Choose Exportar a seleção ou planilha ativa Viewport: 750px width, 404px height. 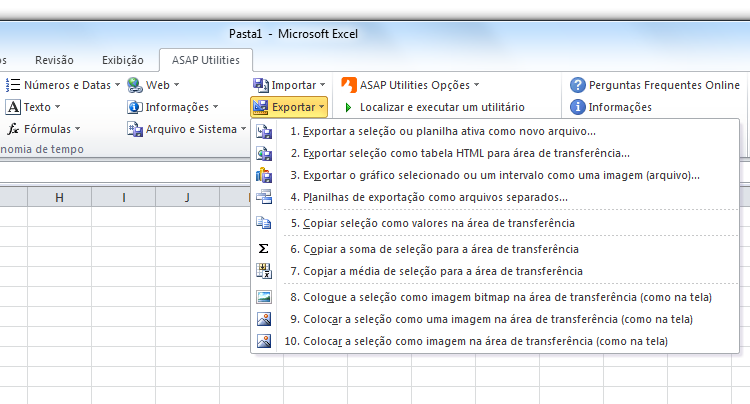495,131
